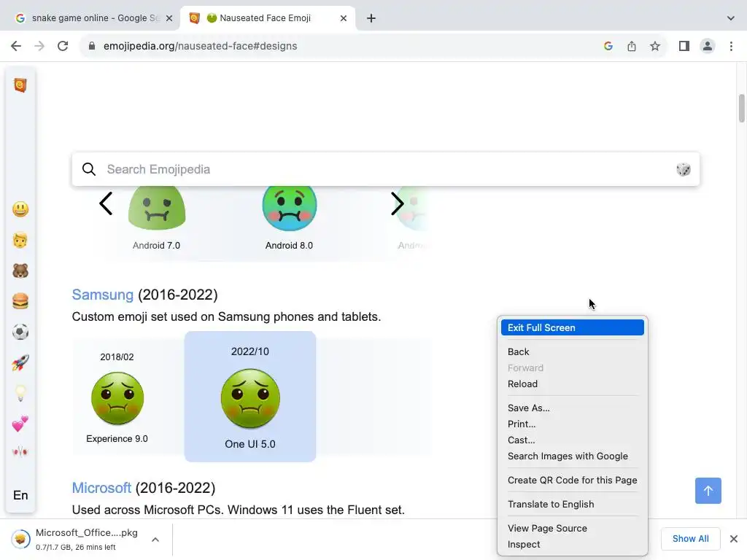The height and width of the screenshot is (560, 747).
Task: Show previous Google emoji designs
Action: click(106, 204)
